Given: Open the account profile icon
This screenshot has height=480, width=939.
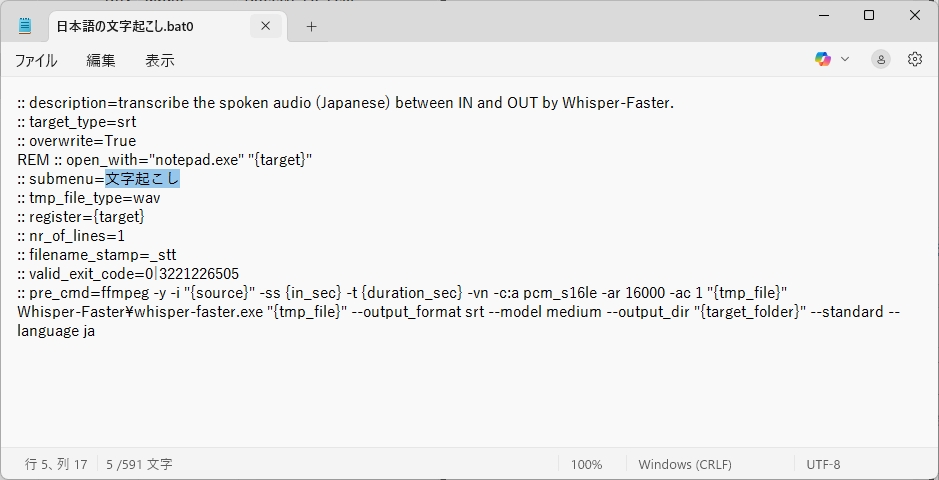Looking at the screenshot, I should tap(881, 59).
